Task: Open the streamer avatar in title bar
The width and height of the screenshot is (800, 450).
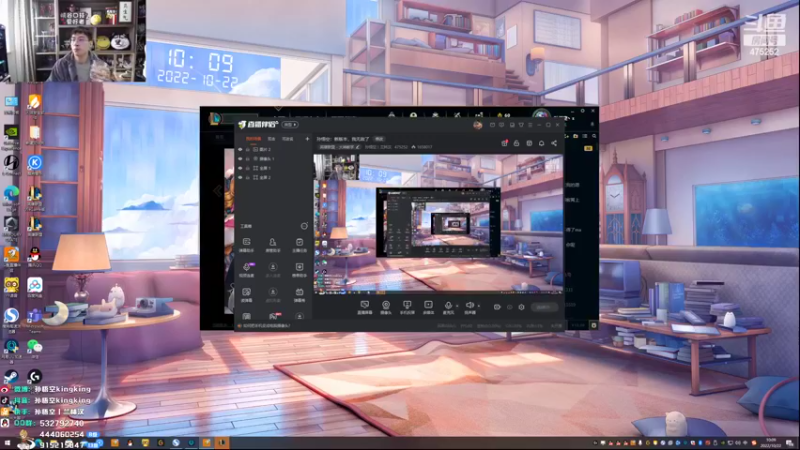Action: (478, 125)
